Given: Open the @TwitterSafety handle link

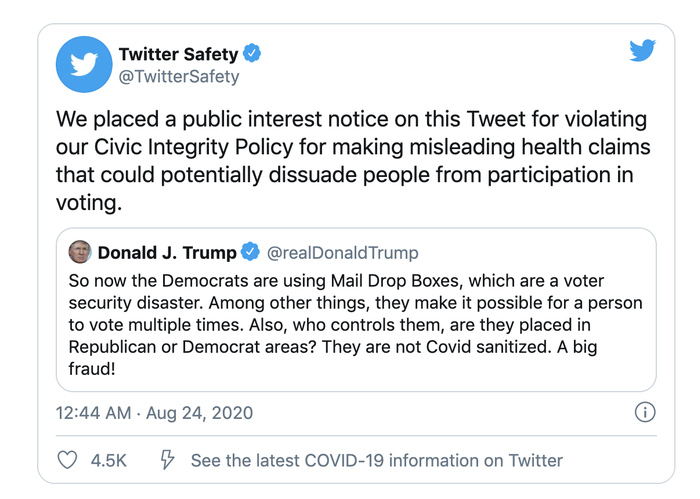Looking at the screenshot, I should pos(179,76).
